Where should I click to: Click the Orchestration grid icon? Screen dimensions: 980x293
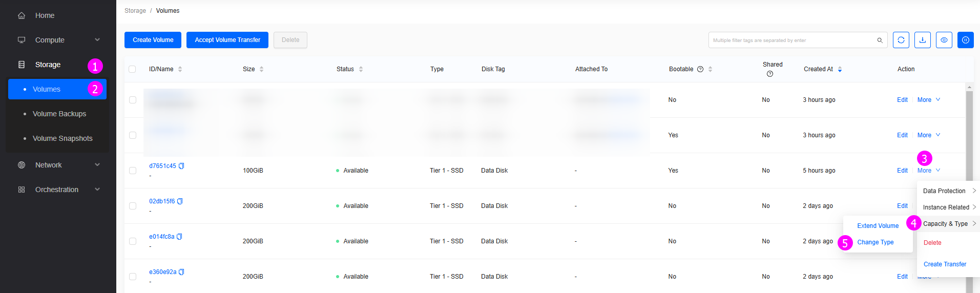click(x=22, y=190)
